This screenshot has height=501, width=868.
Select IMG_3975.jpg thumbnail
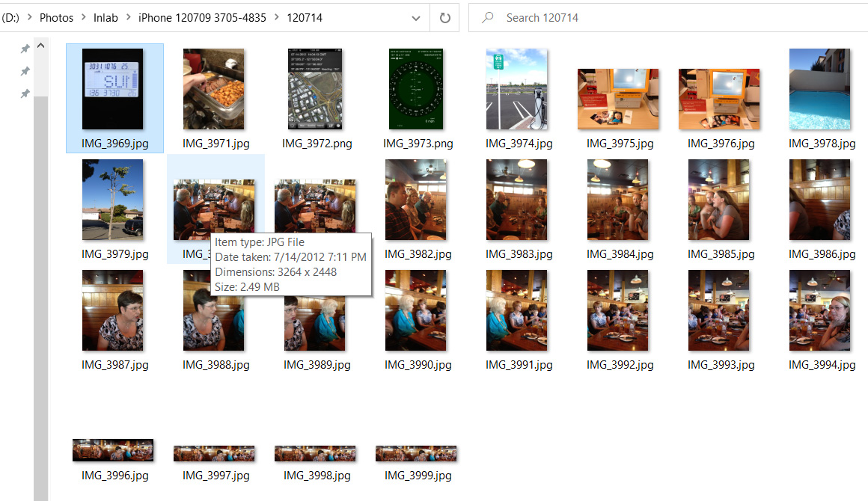(x=618, y=99)
